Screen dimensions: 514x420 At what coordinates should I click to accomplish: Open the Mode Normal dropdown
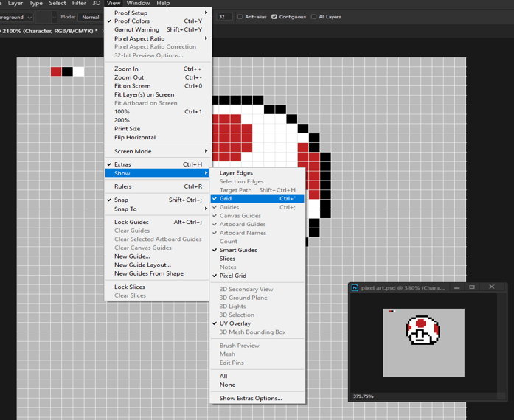coord(91,17)
